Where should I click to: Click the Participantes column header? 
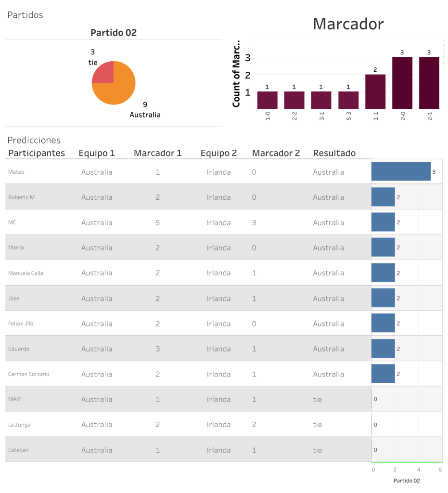coord(37,153)
